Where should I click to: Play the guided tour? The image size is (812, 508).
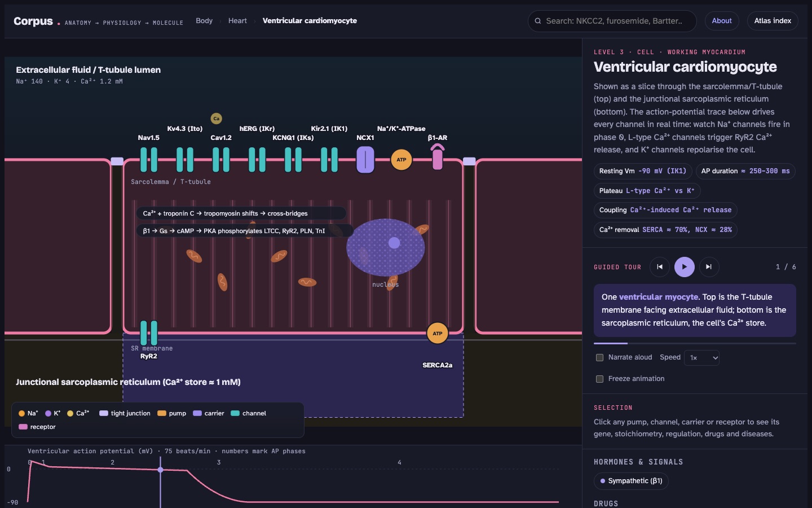point(685,267)
